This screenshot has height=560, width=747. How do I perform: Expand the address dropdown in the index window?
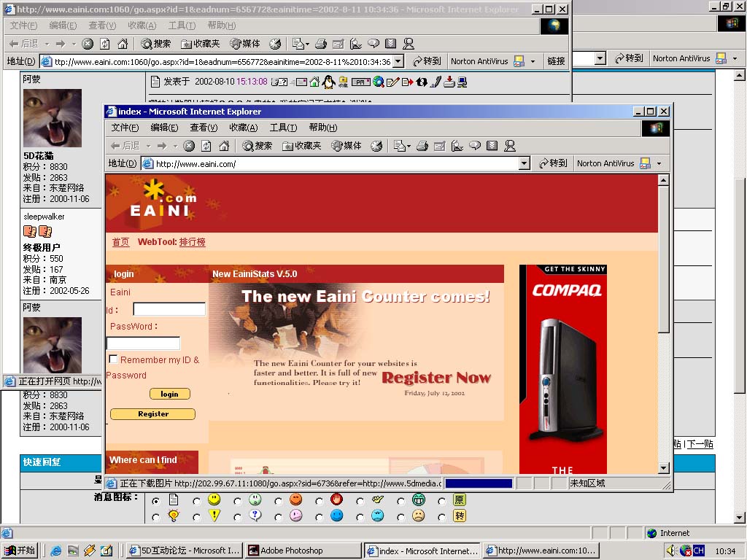click(x=524, y=163)
